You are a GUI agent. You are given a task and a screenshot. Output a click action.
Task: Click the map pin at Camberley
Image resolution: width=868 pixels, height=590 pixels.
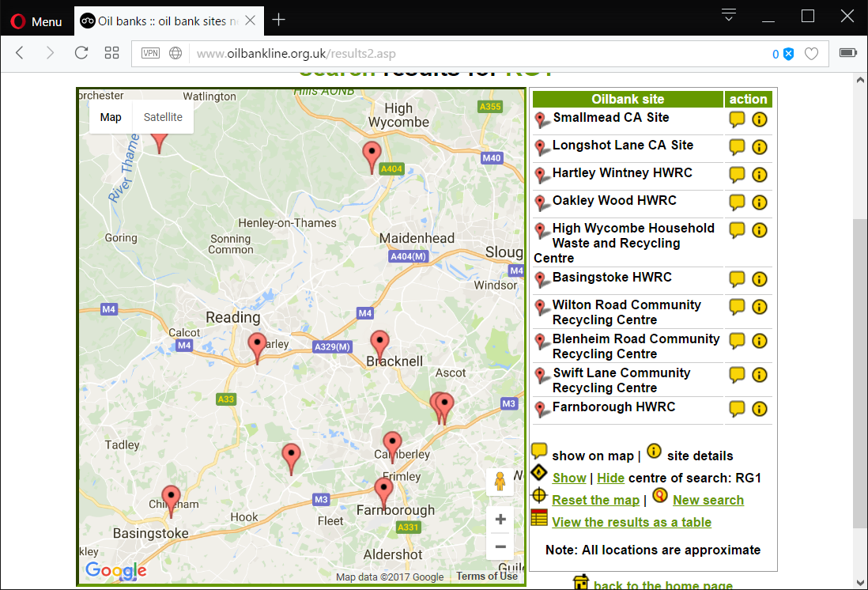(392, 447)
